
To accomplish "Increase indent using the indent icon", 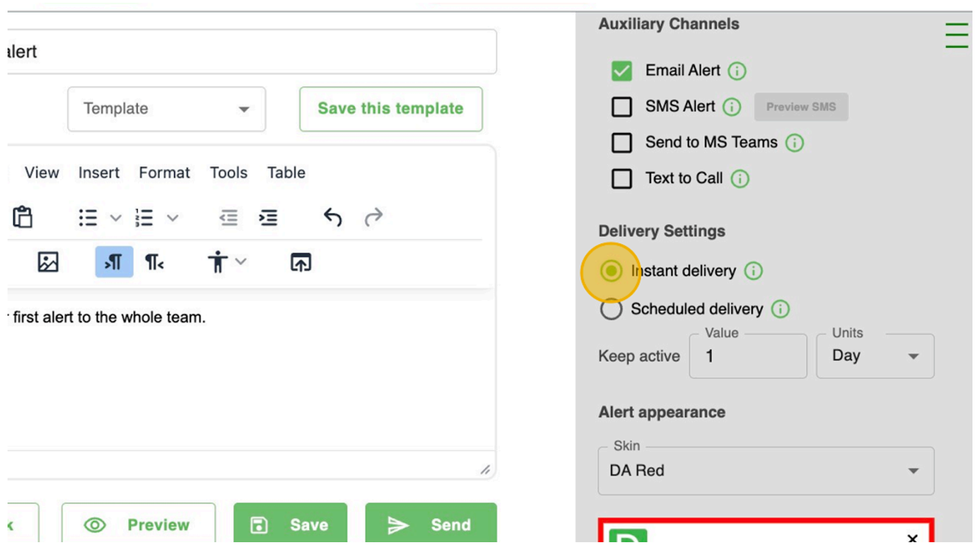I will (x=268, y=218).
